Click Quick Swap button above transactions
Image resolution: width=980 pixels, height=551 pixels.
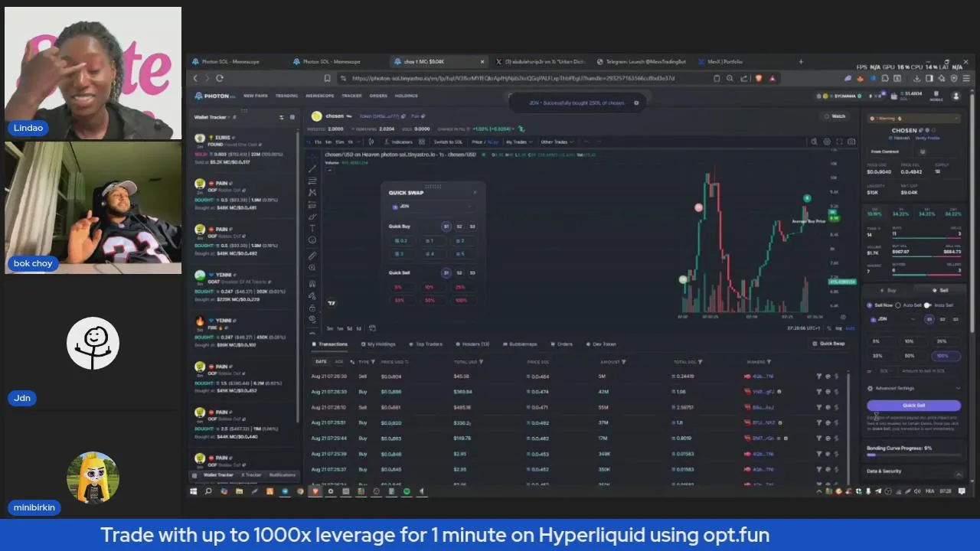(x=828, y=344)
